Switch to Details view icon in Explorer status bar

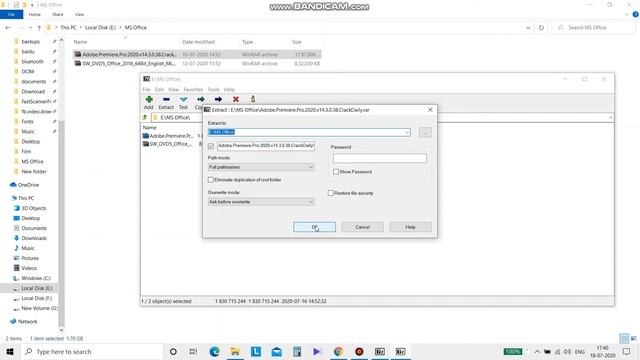624,338
